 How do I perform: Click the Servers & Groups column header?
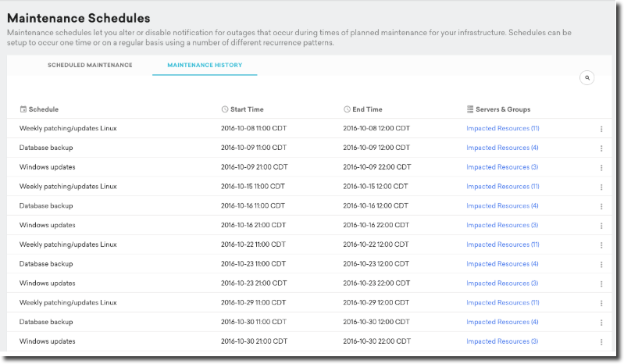pyautogui.click(x=502, y=109)
